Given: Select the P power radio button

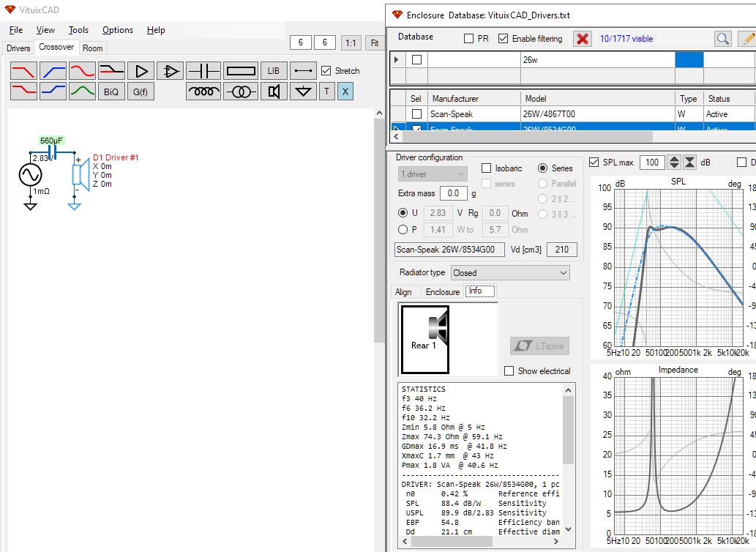Looking at the screenshot, I should (403, 229).
